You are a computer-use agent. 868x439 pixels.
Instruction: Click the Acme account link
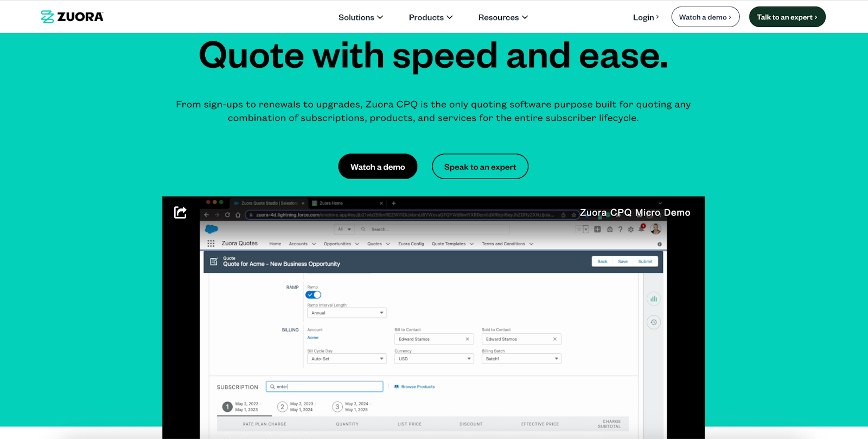click(x=313, y=338)
